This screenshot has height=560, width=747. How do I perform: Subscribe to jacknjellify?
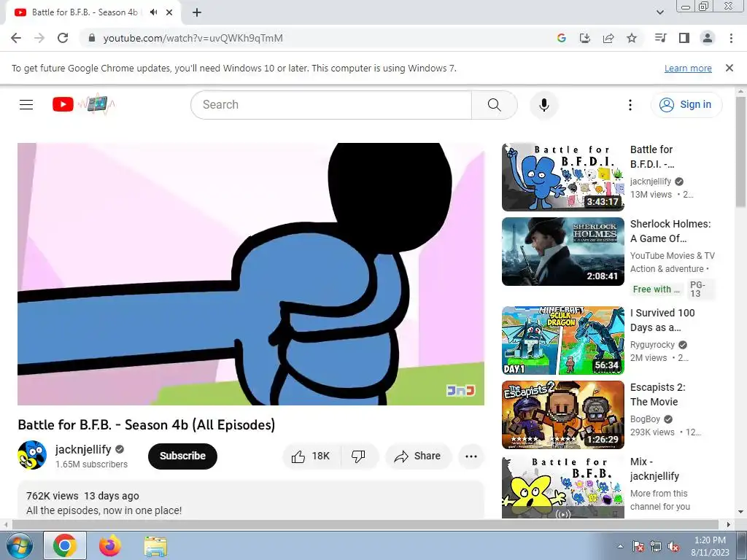182,456
